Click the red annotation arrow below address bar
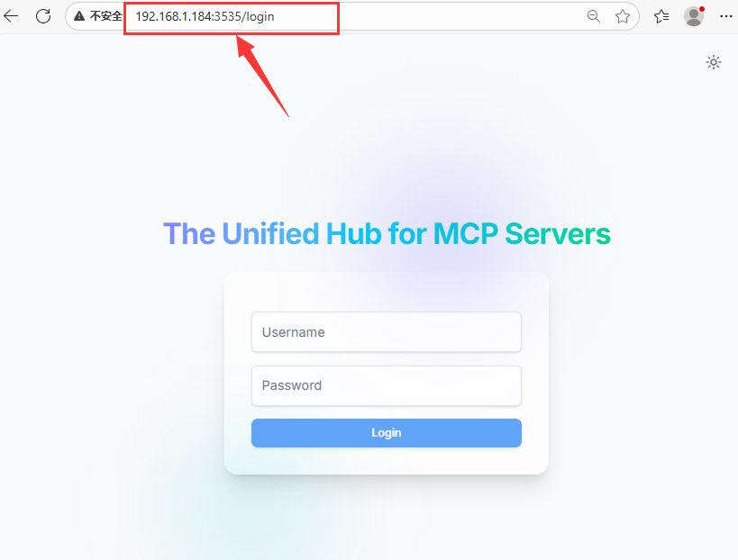The width and height of the screenshot is (738, 560). pyautogui.click(x=262, y=77)
